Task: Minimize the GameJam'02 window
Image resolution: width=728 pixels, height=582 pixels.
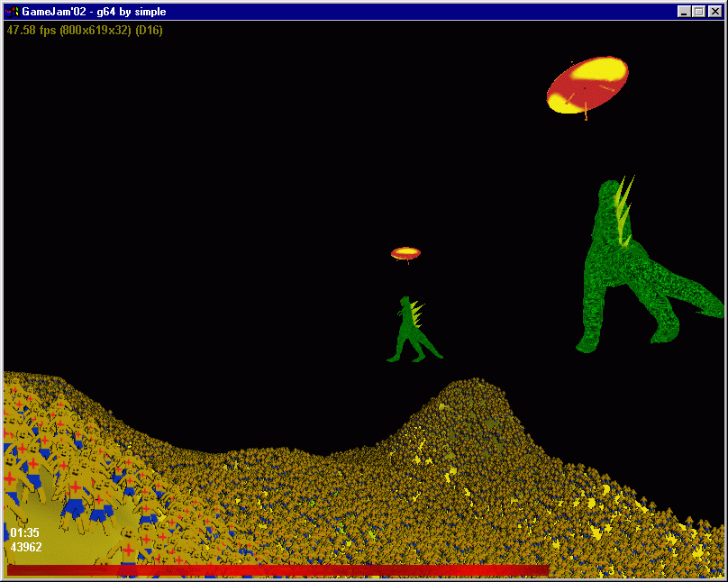Action: click(684, 12)
